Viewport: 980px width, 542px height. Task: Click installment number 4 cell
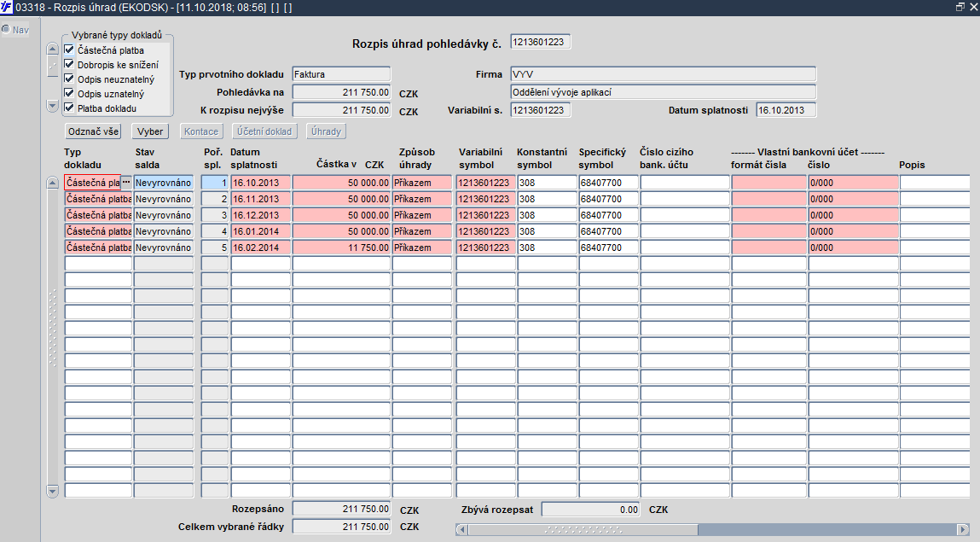click(x=214, y=231)
